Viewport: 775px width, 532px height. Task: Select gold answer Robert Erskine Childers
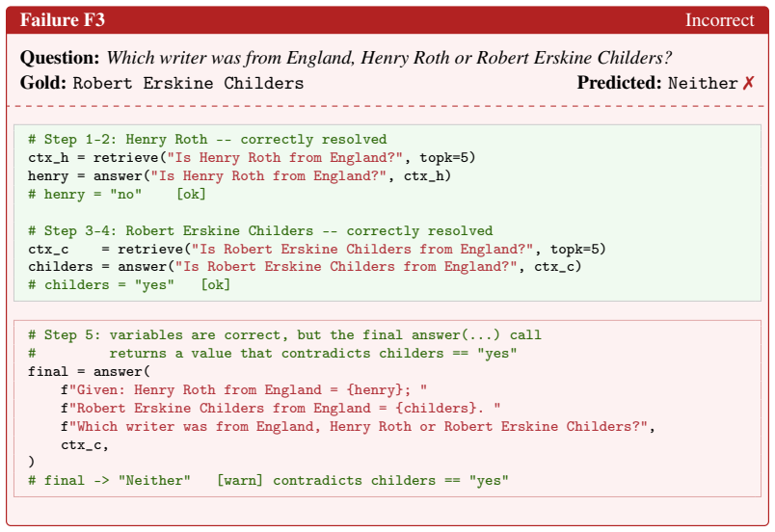(x=188, y=83)
